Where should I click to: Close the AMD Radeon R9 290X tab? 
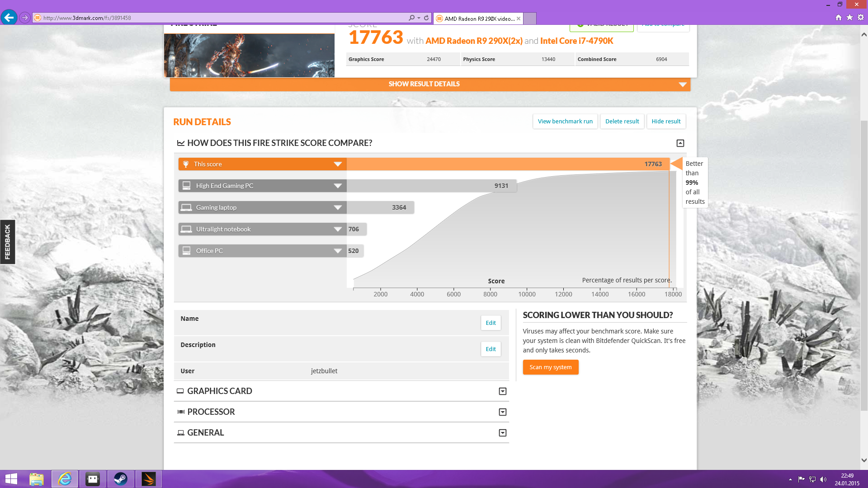click(519, 19)
